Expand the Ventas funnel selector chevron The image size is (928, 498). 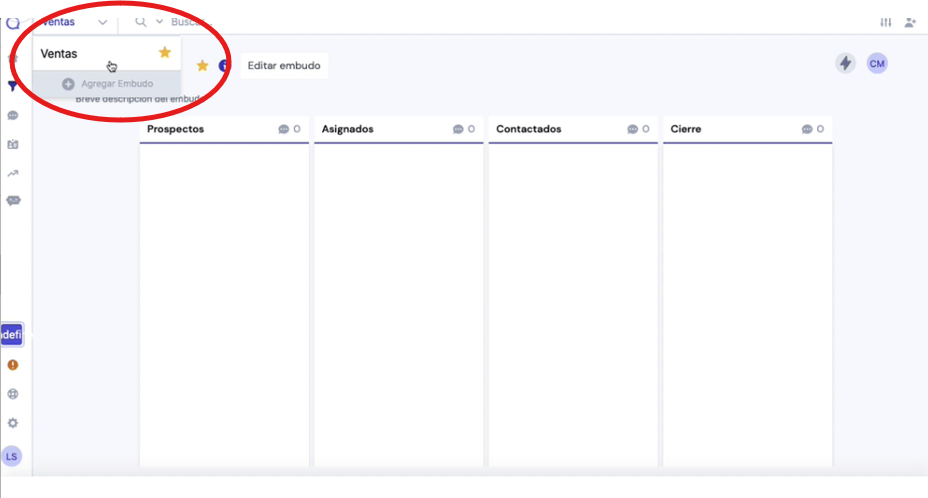(x=102, y=23)
